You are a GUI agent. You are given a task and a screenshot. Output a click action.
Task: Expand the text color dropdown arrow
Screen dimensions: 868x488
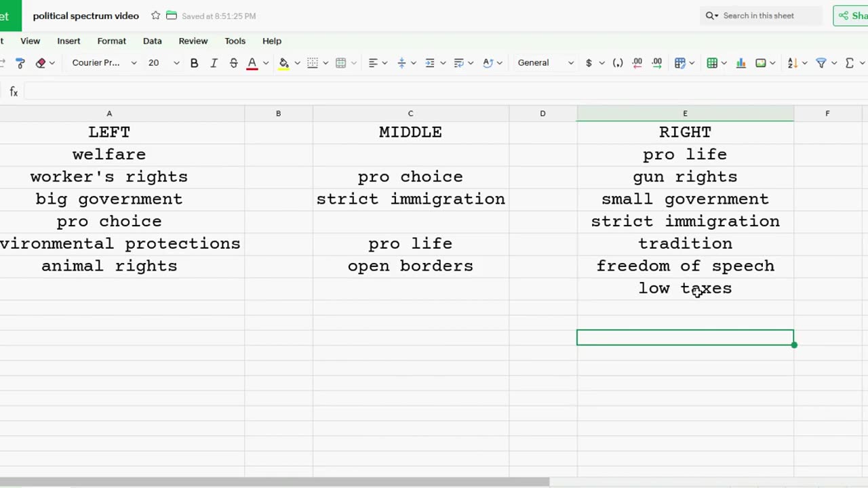point(266,63)
